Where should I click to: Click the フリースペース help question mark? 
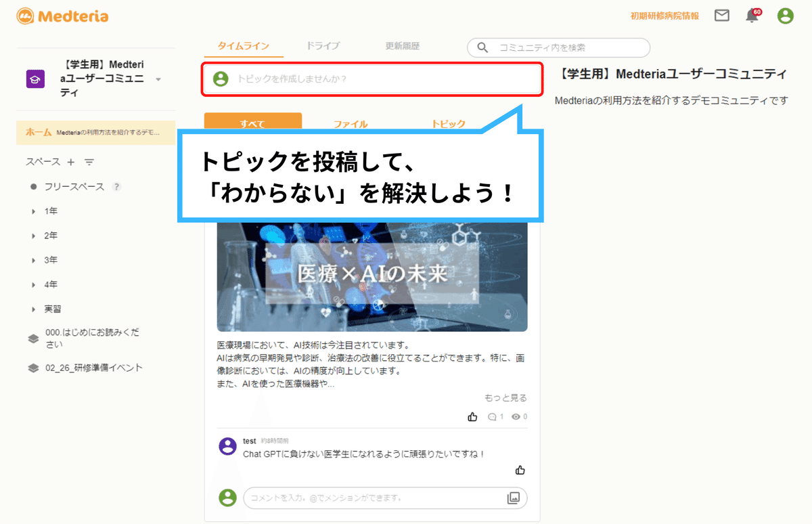click(x=117, y=186)
